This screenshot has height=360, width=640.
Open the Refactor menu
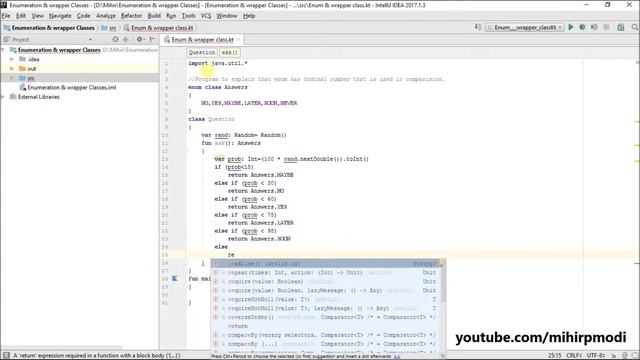[x=131, y=16]
